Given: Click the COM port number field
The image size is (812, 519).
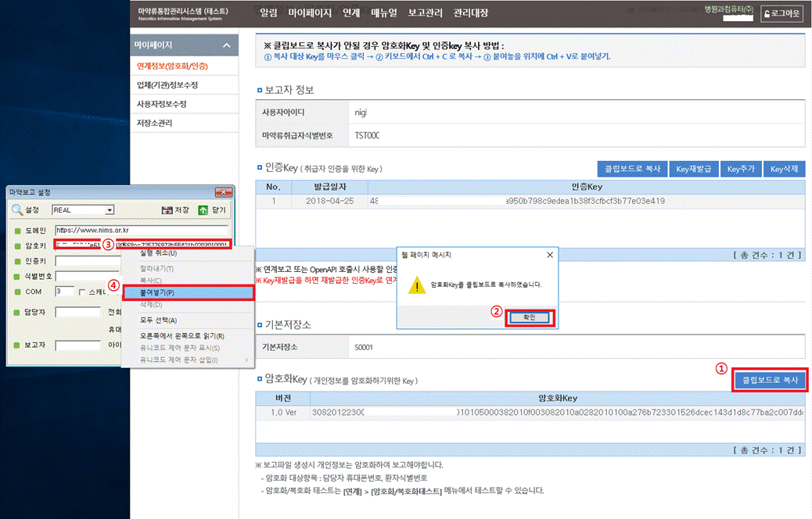Looking at the screenshot, I should 65,292.
